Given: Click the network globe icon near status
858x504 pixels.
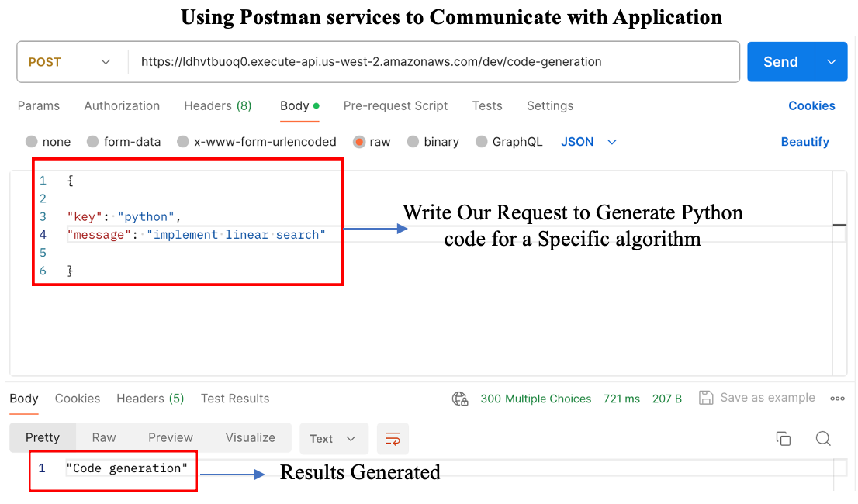Looking at the screenshot, I should (460, 399).
